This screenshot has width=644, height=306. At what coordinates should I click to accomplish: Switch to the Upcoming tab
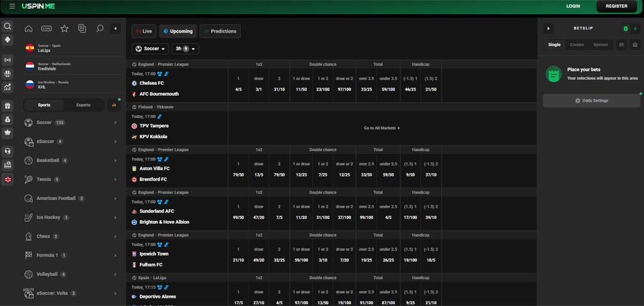coord(178,31)
